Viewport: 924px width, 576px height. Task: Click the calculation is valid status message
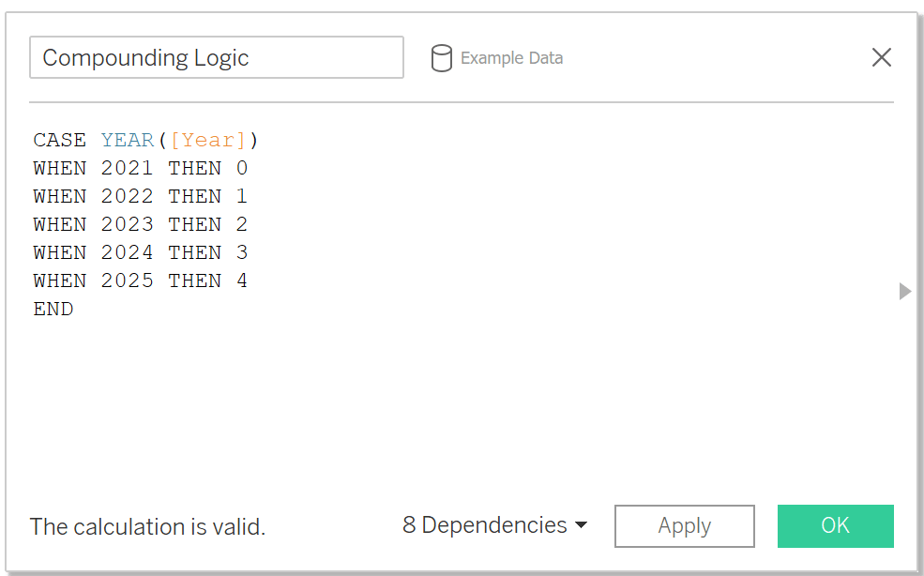[147, 526]
